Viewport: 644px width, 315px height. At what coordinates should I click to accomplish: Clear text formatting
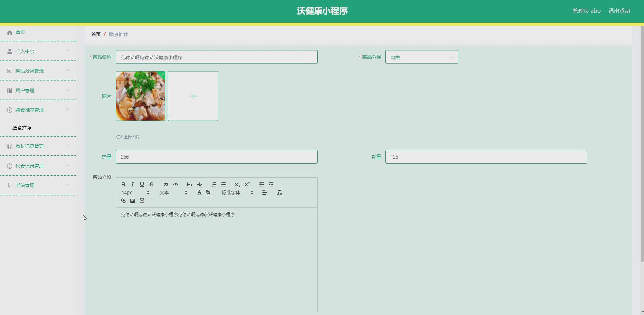coord(279,193)
